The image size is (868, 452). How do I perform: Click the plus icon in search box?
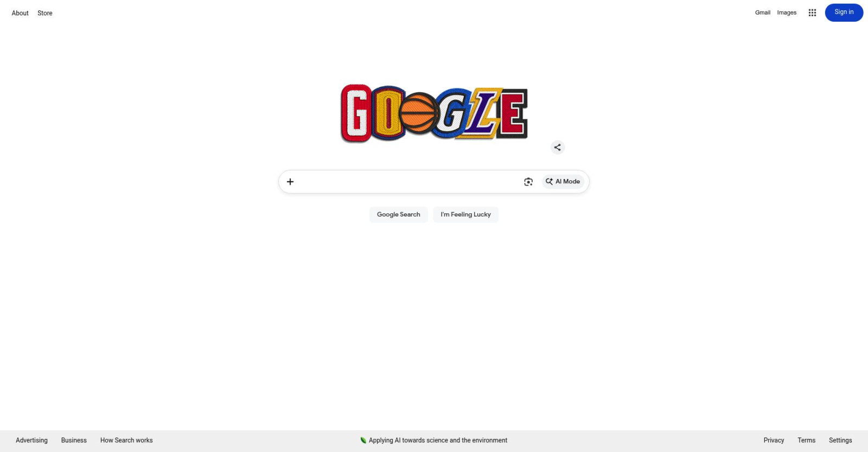pos(290,182)
